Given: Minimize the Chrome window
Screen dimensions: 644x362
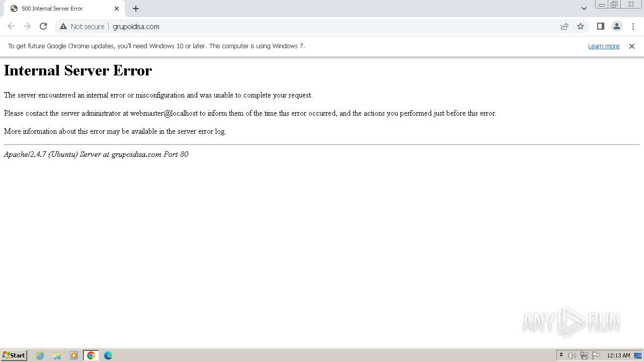Looking at the screenshot, I should tap(601, 5).
